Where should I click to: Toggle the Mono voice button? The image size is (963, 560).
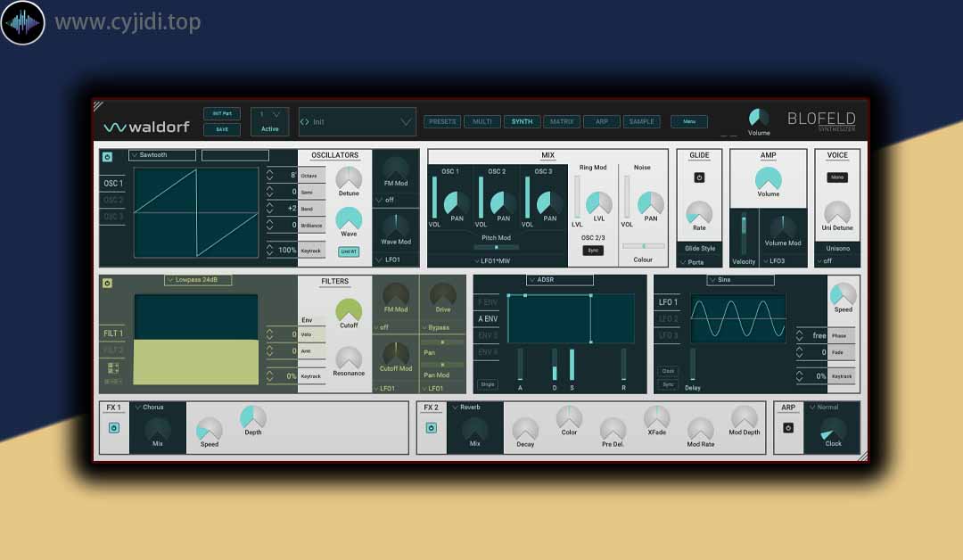click(837, 177)
